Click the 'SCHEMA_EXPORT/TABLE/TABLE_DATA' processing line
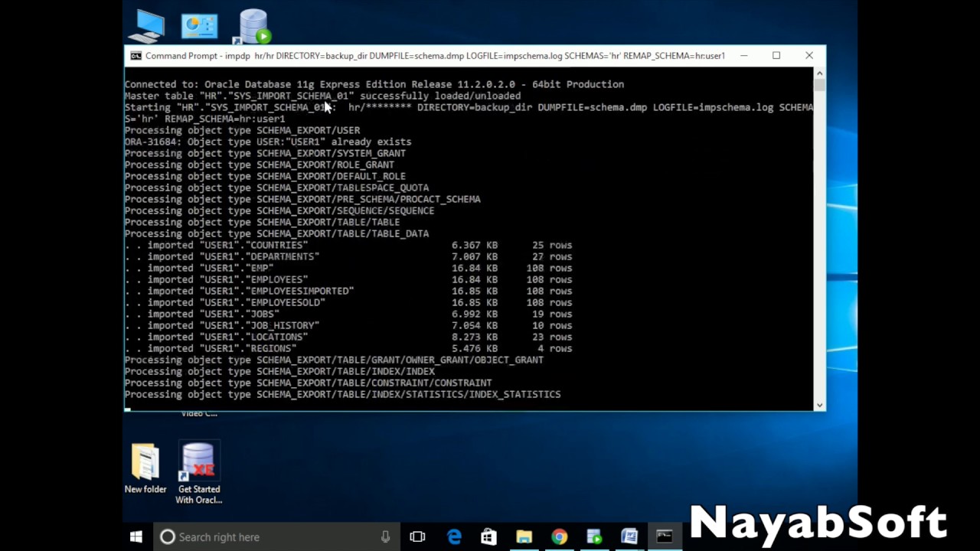Viewport: 980px width, 551px height. [x=276, y=233]
